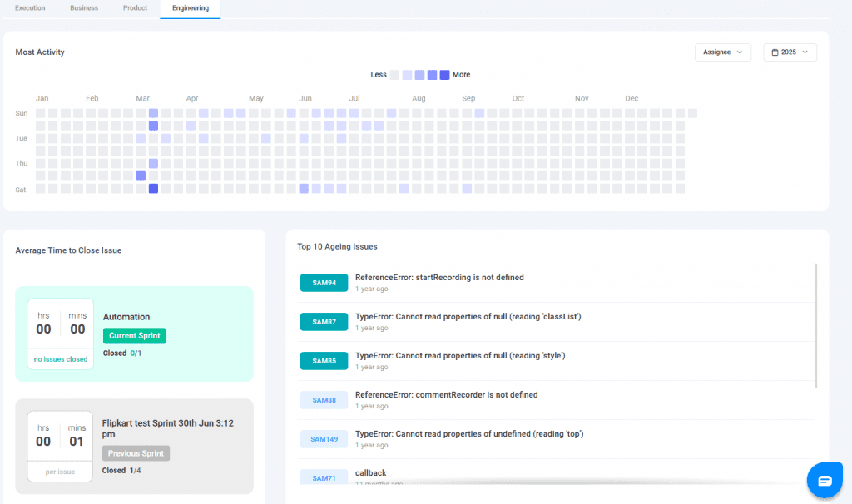Click the calendar icon in year selector
852x504 pixels.
[x=775, y=52]
